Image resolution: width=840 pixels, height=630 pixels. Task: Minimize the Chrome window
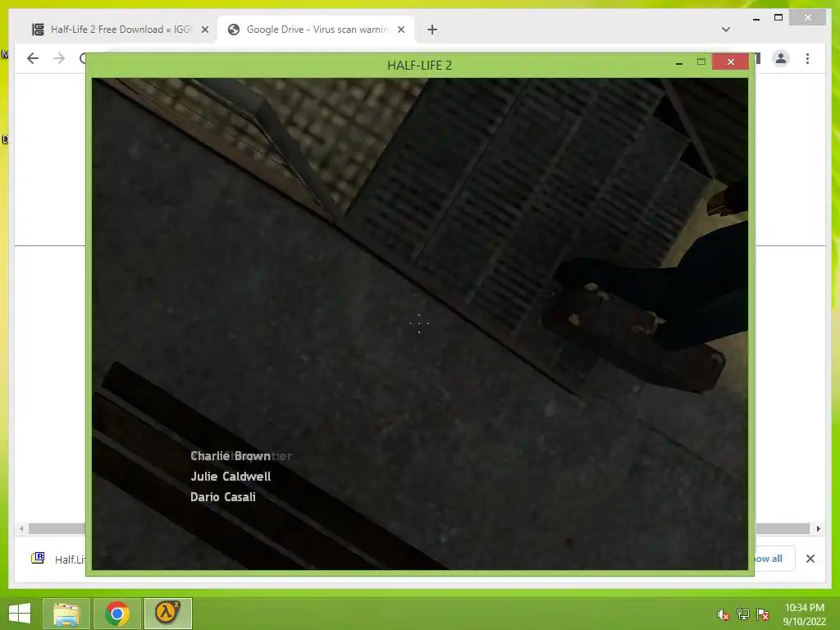[756, 19]
